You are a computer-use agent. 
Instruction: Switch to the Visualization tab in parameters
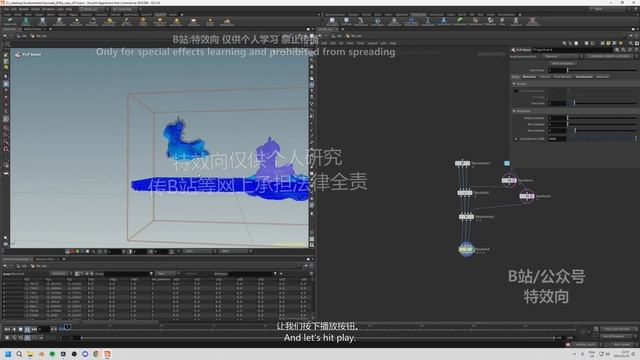(584, 77)
